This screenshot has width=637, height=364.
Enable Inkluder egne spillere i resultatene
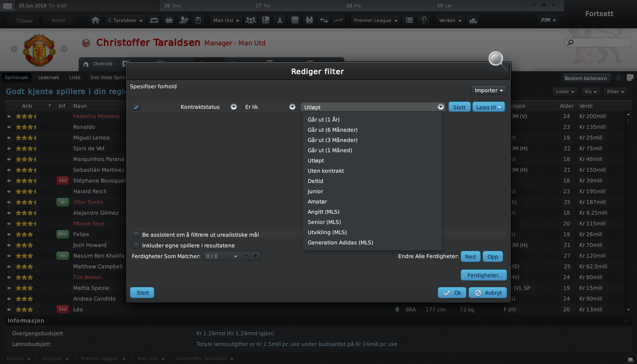[x=136, y=245]
